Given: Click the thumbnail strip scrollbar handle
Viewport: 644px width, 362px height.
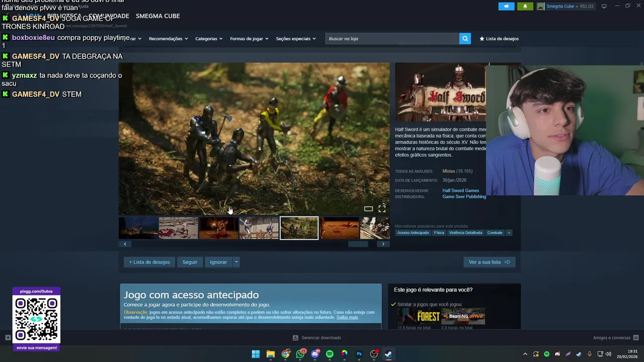Looking at the screenshot, I should point(358,244).
